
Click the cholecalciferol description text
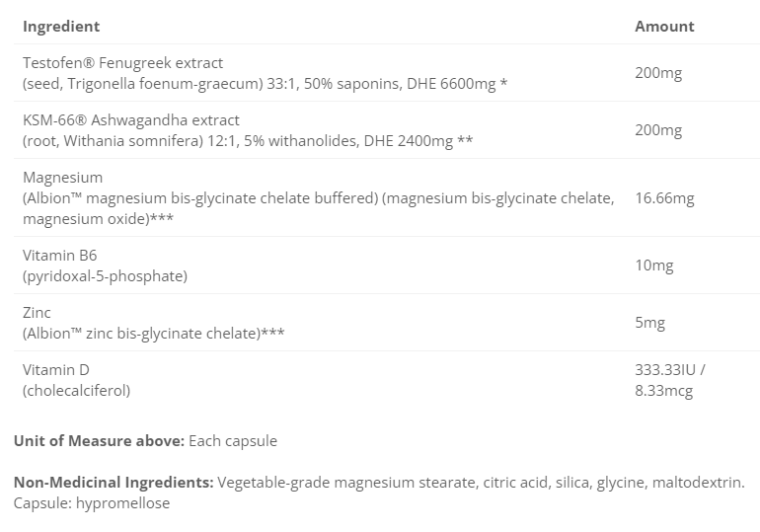[x=76, y=390]
